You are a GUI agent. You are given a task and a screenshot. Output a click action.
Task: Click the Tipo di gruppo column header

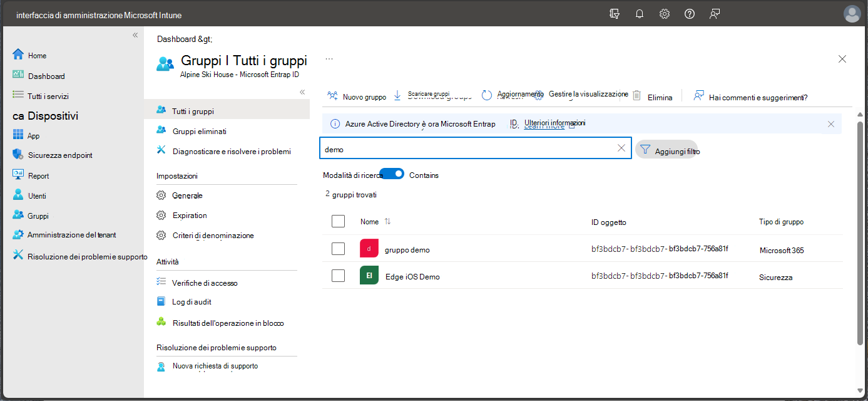pos(781,222)
